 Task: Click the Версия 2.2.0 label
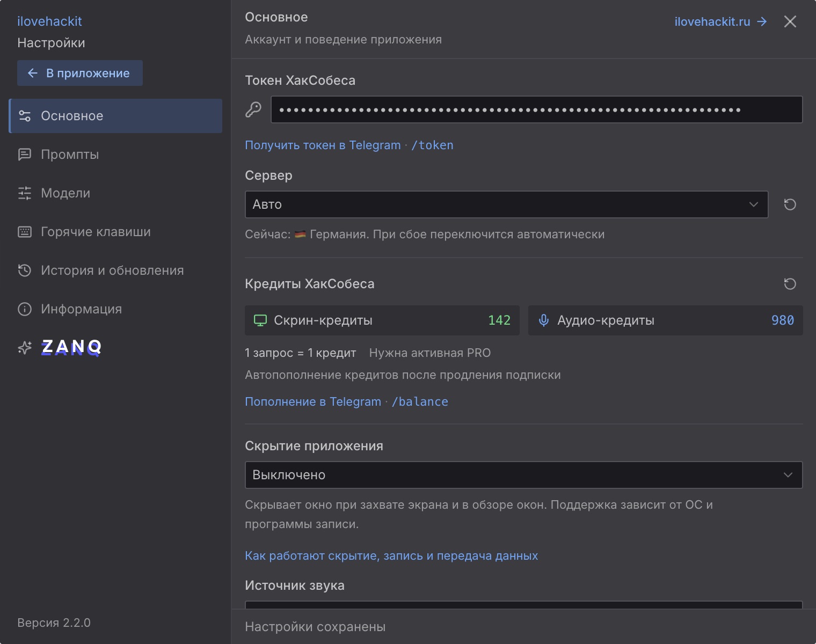pyautogui.click(x=54, y=623)
